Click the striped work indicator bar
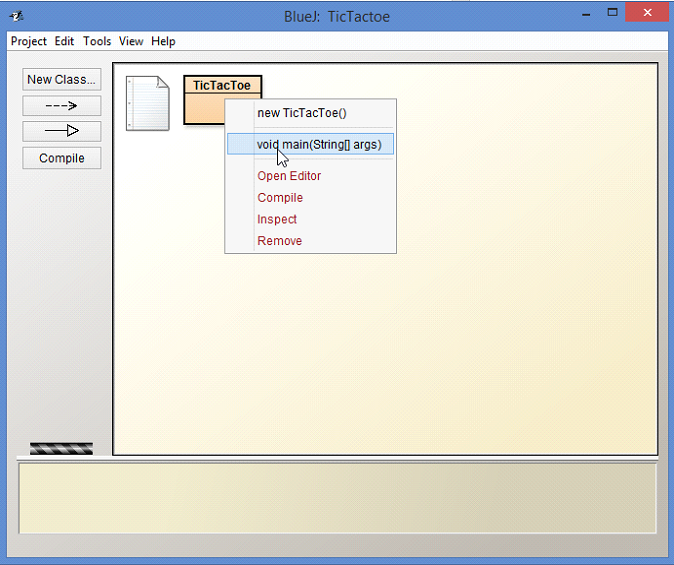The height and width of the screenshot is (565, 674). tap(61, 448)
